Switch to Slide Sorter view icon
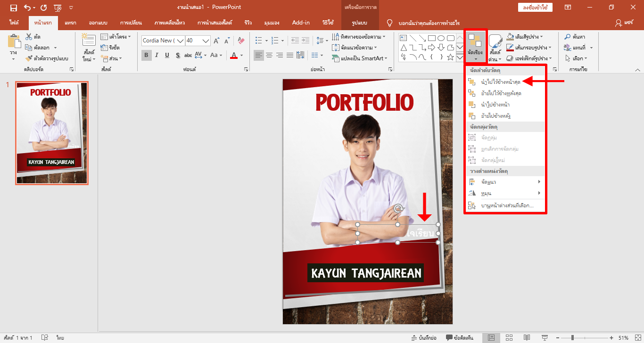Image resolution: width=644 pixels, height=343 pixels. pos(509,338)
